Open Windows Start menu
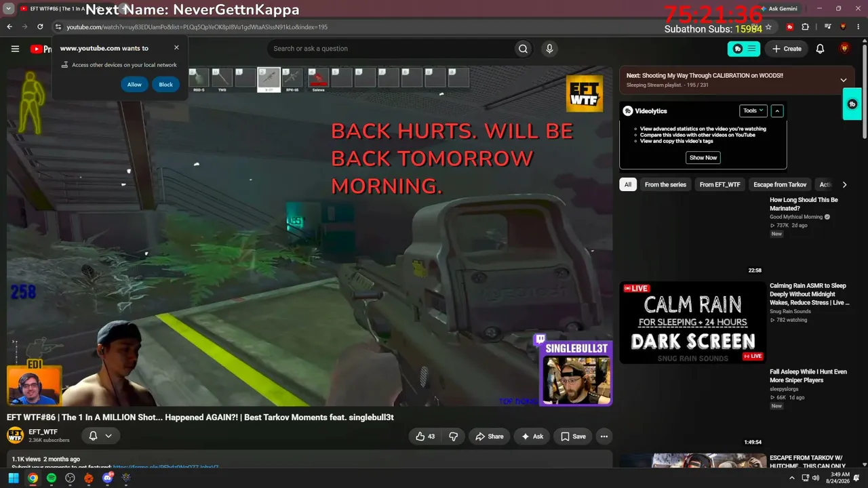Viewport: 868px width, 488px height. click(14, 478)
